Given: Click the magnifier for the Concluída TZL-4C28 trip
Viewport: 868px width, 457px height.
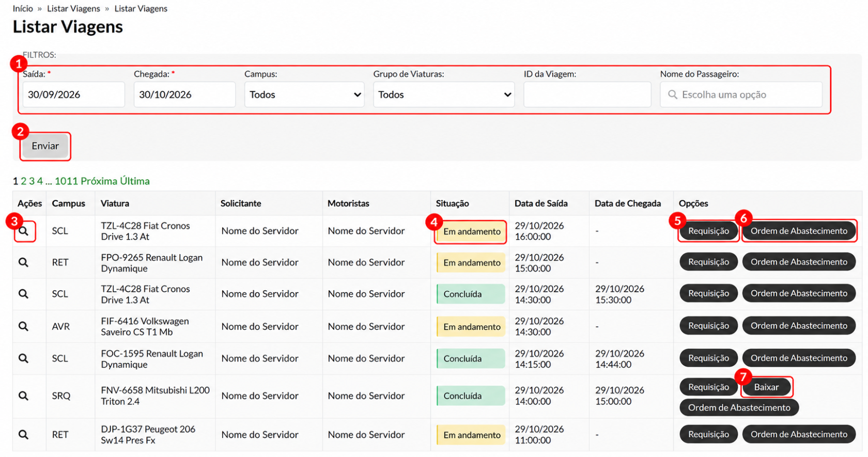Looking at the screenshot, I should tap(23, 294).
